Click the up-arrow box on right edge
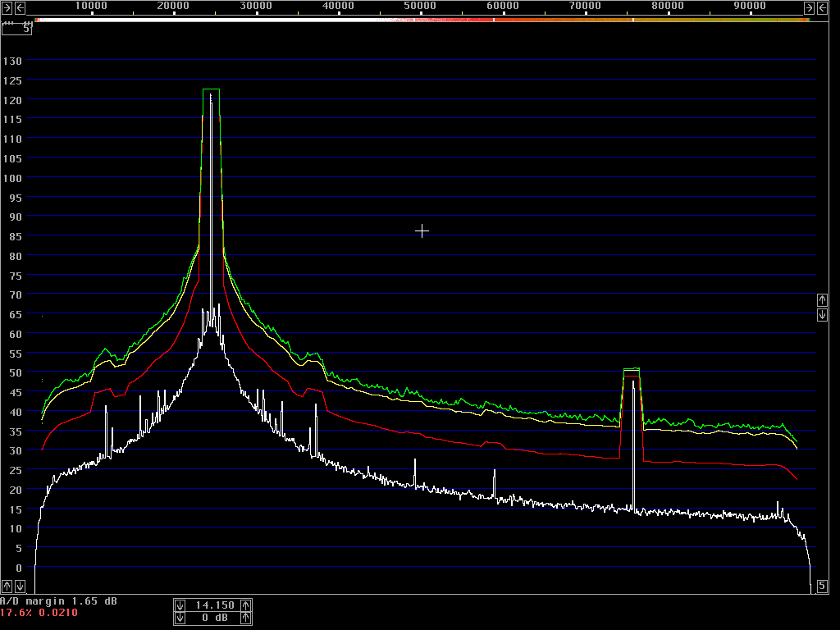Image resolution: width=840 pixels, height=630 pixels. coord(822,300)
